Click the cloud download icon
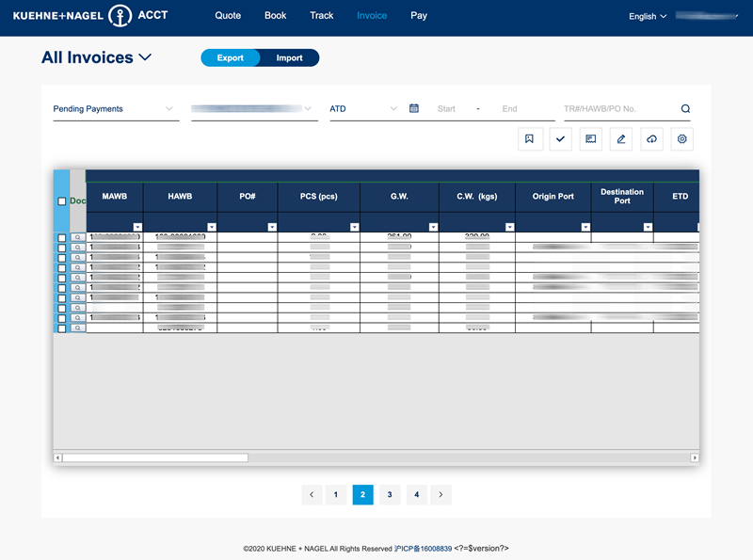Viewport: 753px width, 560px height. (x=651, y=139)
